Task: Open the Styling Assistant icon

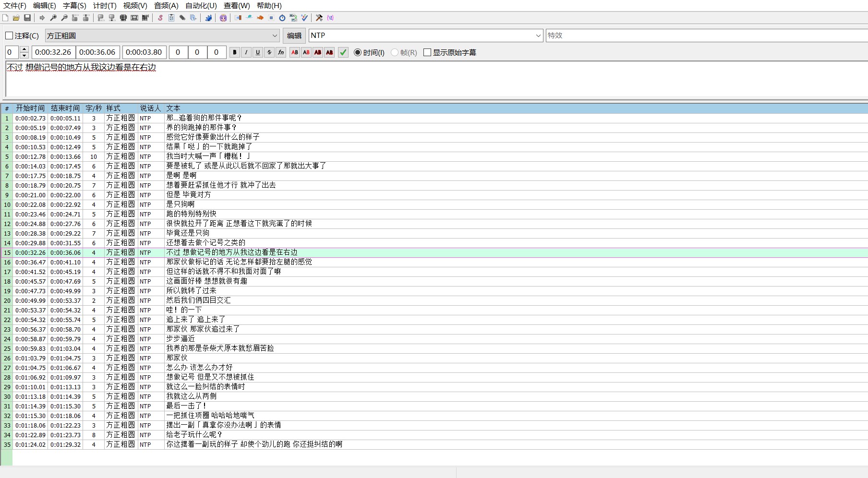Action: (x=249, y=18)
